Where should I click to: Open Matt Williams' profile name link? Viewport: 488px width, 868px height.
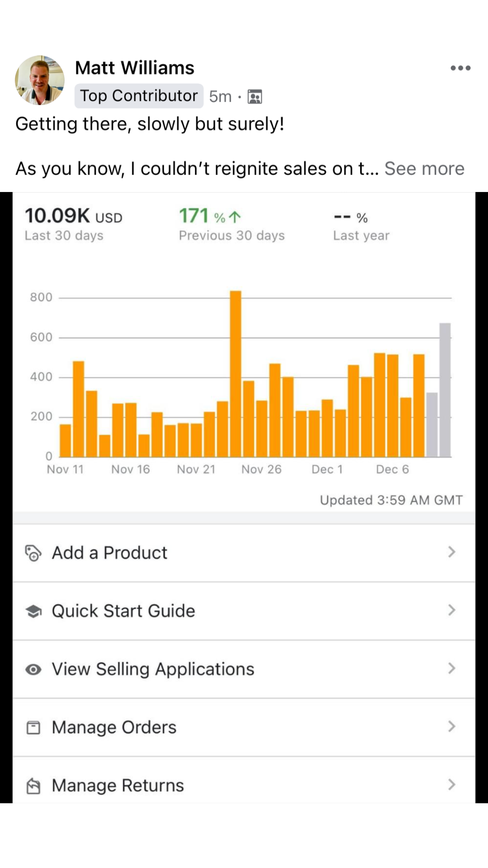135,68
